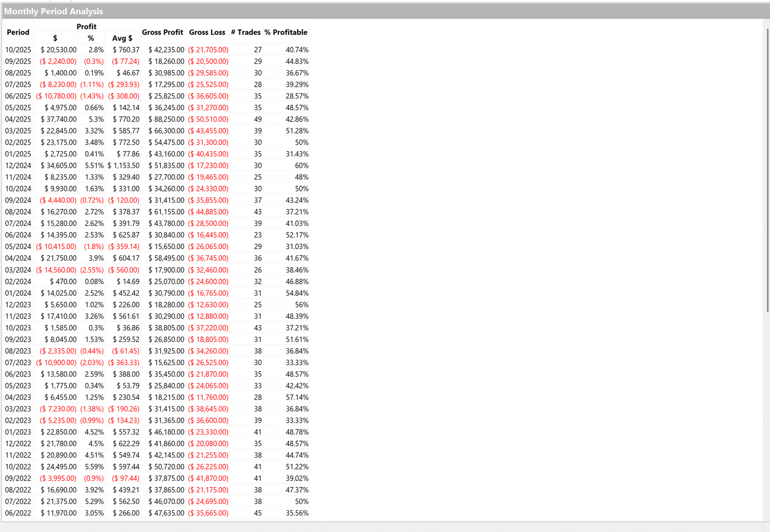Select the # Trades column header
770x532 pixels.
pyautogui.click(x=245, y=32)
